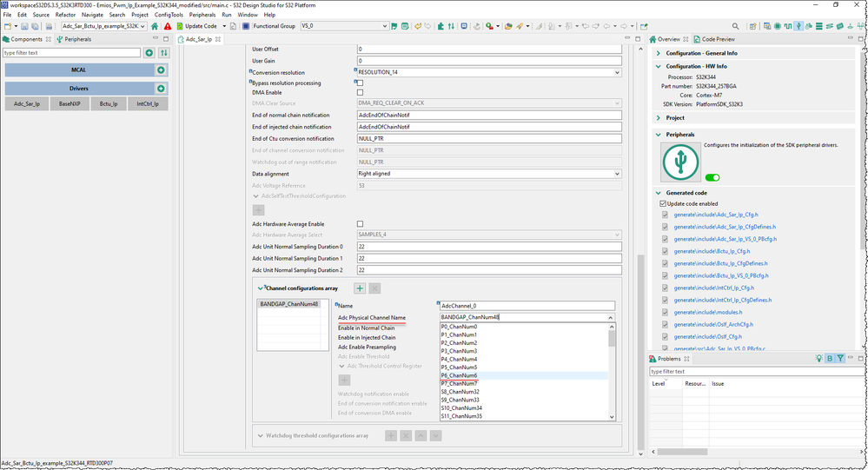The image size is (868, 470).
Task: Open generated file Adc_Sar_Ip_Cfg.h link
Action: point(716,215)
